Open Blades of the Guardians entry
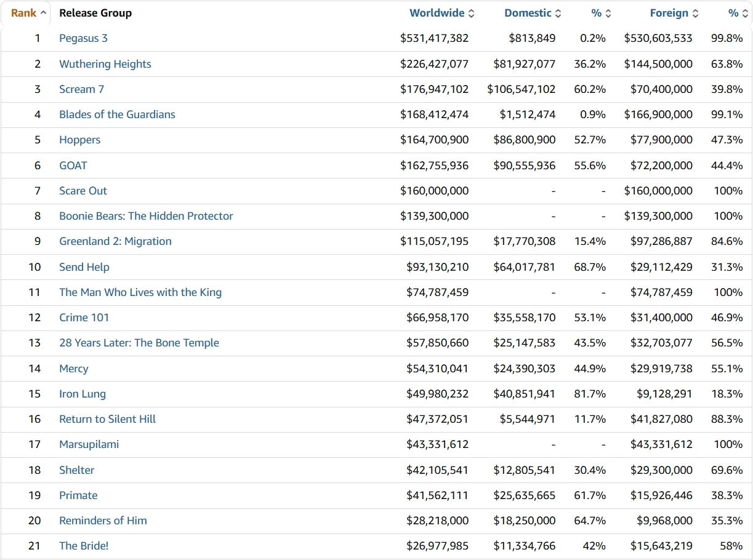Screen dimensions: 753x560 (117, 114)
